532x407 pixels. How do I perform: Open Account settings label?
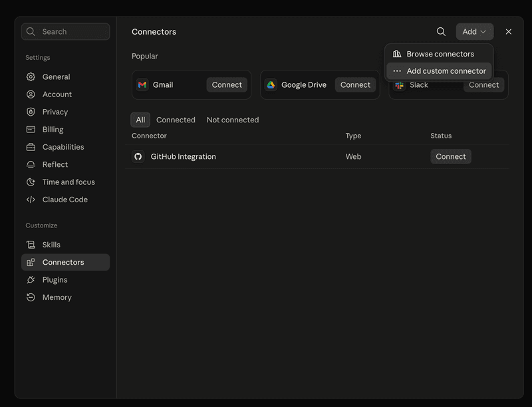click(57, 94)
